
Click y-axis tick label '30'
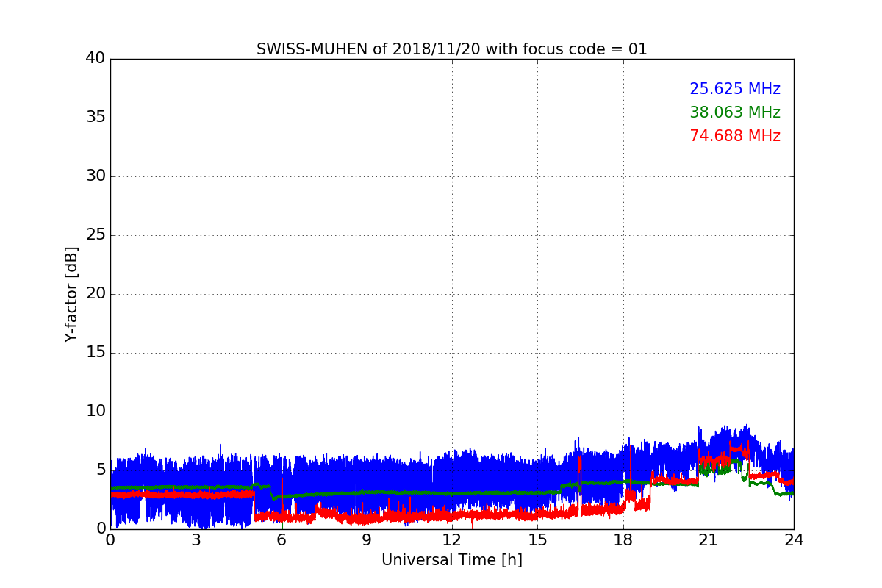(x=96, y=176)
